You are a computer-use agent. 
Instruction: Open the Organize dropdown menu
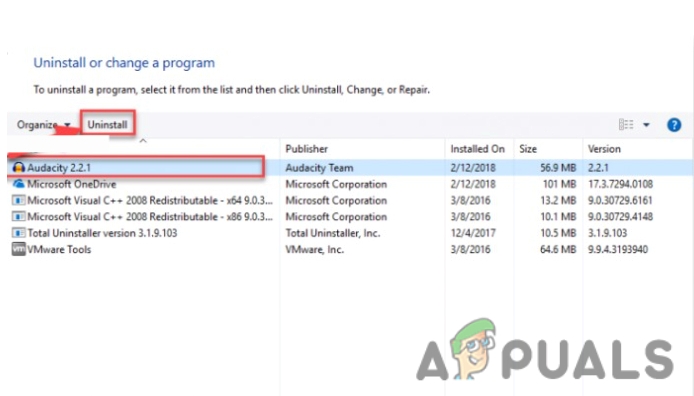pos(43,125)
